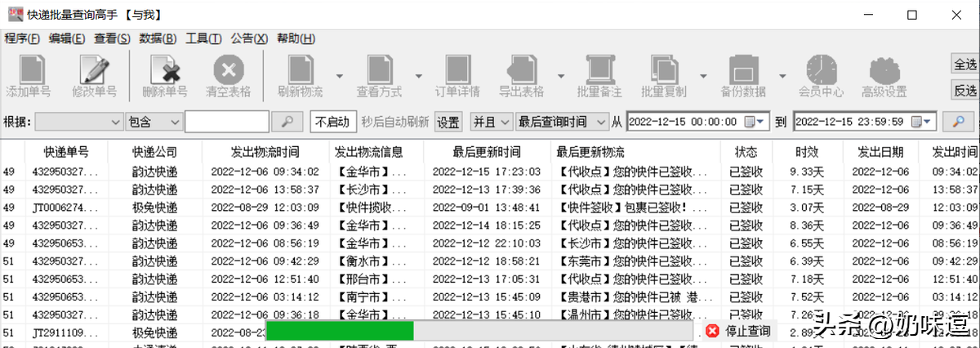Image resolution: width=980 pixels, height=348 pixels.
Task: Sort by the 快递公司 column header
Action: coord(155,152)
